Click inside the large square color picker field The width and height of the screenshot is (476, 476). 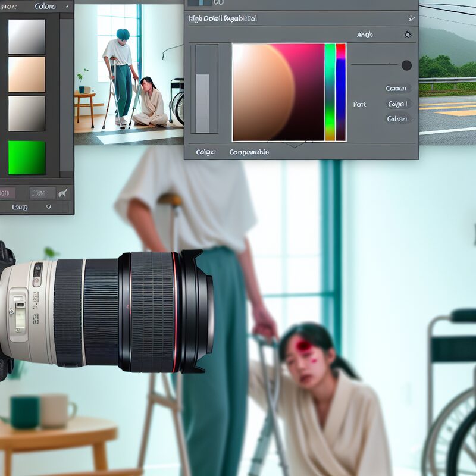[277, 92]
